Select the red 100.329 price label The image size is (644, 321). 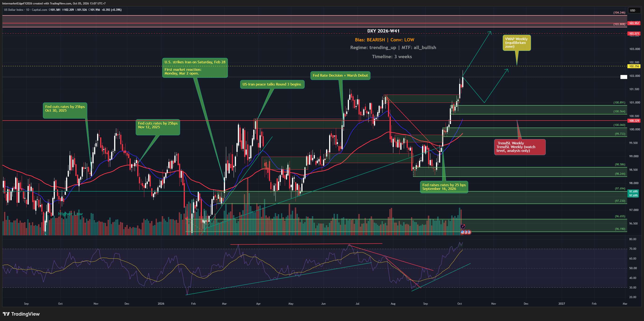tap(634, 121)
